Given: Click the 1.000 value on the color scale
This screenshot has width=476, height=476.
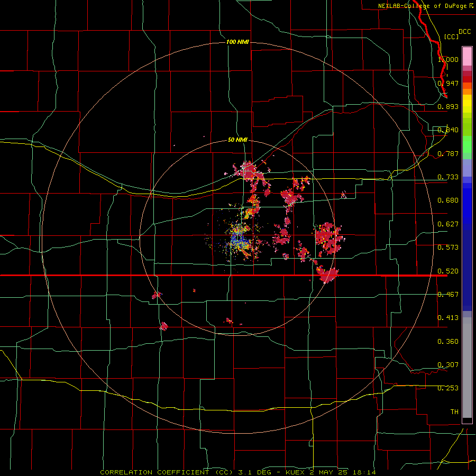Looking at the screenshot, I should click(x=448, y=59).
